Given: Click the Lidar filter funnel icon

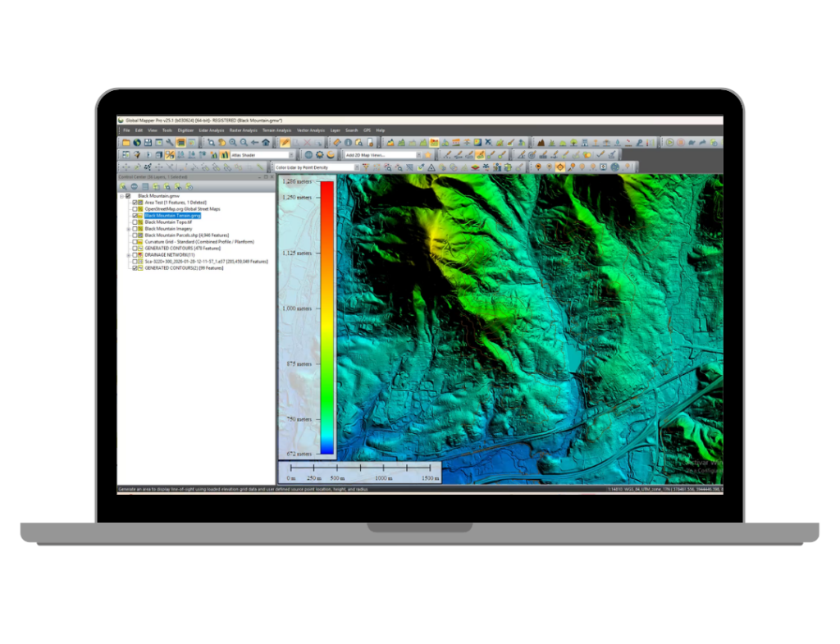Looking at the screenshot, I should (x=367, y=167).
